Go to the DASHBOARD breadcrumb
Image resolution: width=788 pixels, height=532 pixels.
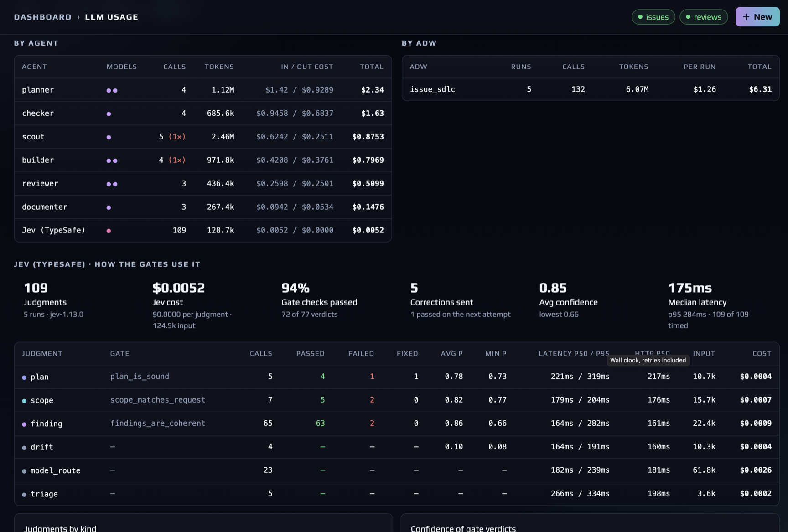(x=43, y=17)
